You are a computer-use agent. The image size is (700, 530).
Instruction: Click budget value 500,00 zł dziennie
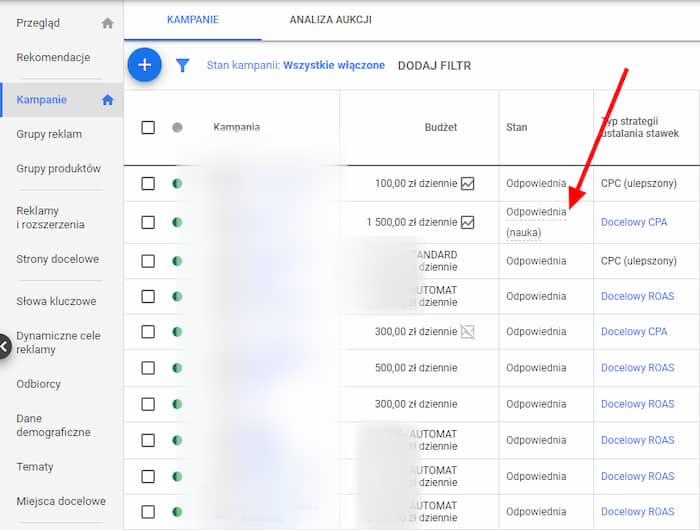pyautogui.click(x=416, y=368)
